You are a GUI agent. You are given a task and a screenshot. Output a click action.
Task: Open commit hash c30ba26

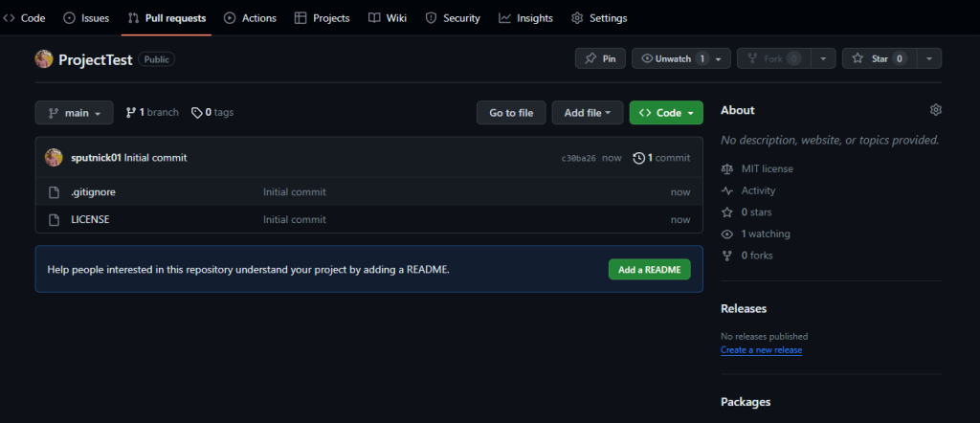click(579, 158)
